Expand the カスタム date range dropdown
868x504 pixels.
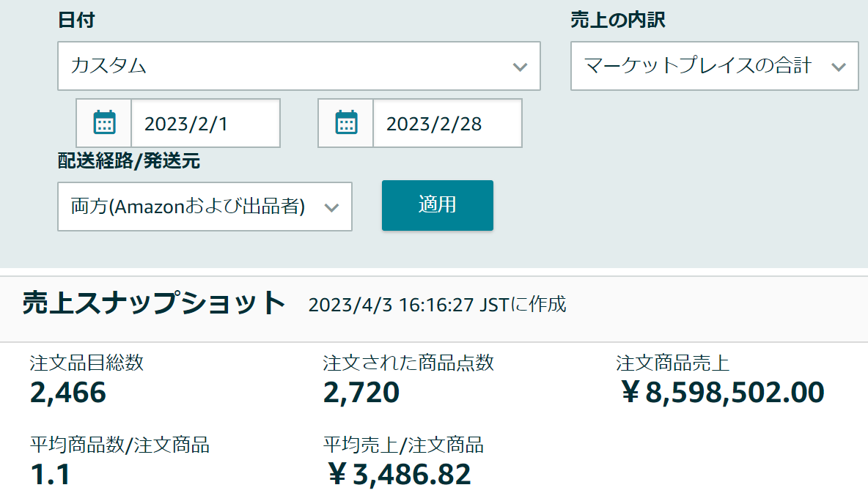298,66
